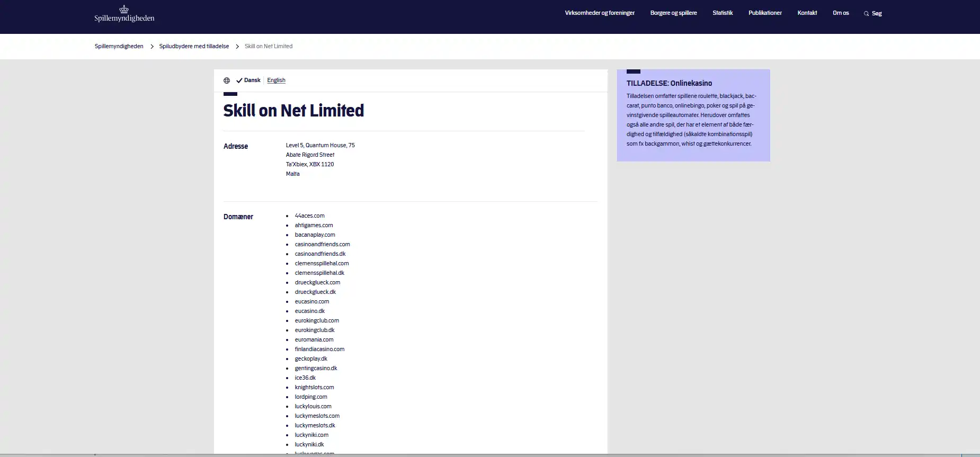
Task: Click the drueckglueck.com domain entry
Action: tap(318, 283)
